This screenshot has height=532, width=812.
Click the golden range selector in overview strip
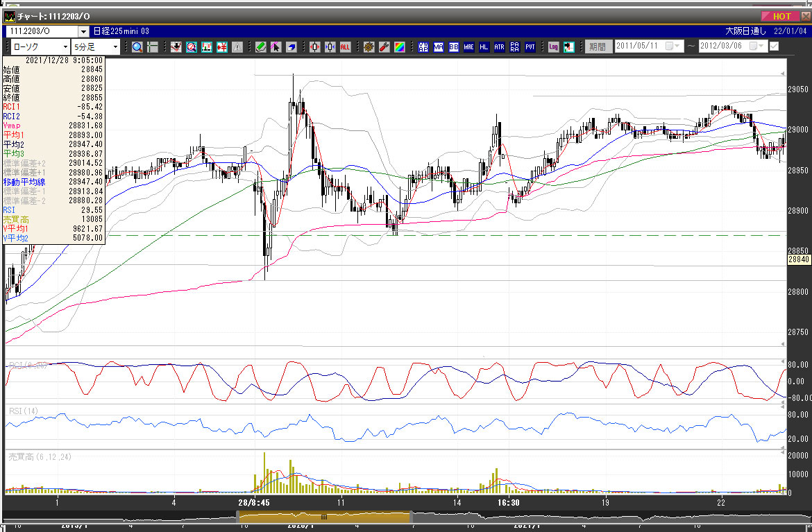(x=324, y=517)
